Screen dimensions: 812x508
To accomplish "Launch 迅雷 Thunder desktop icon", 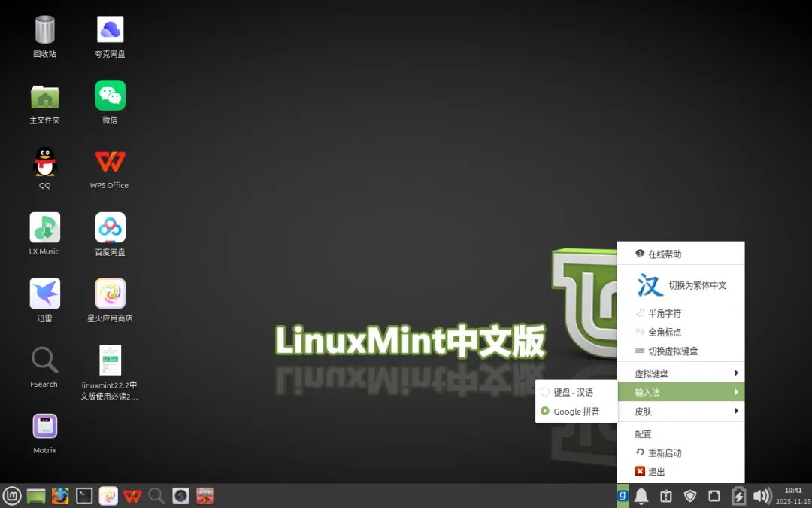I will pyautogui.click(x=44, y=294).
